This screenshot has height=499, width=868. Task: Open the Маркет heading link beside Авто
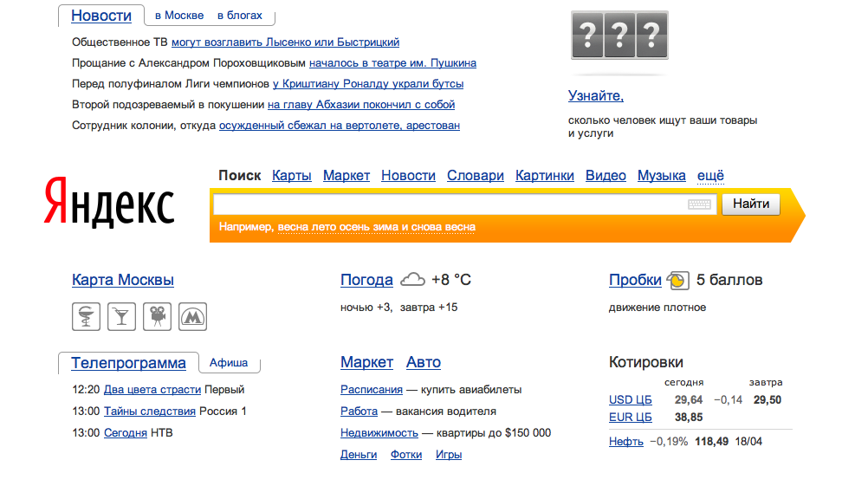pyautogui.click(x=366, y=362)
